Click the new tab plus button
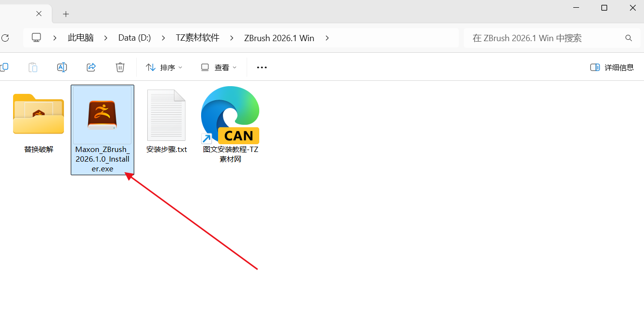The image size is (644, 333). 65,14
